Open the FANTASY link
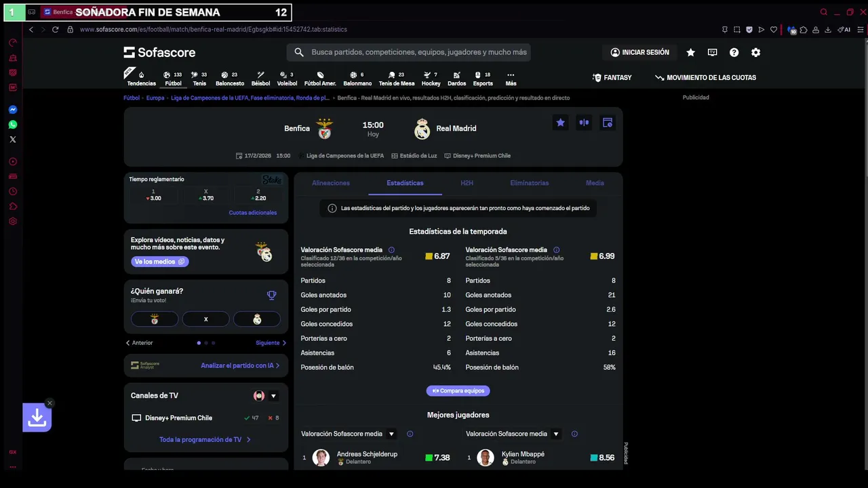This screenshot has height=488, width=868. 612,78
